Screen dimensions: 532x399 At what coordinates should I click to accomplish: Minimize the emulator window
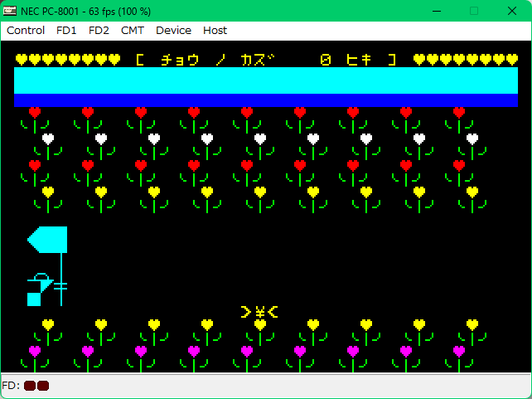pos(435,11)
